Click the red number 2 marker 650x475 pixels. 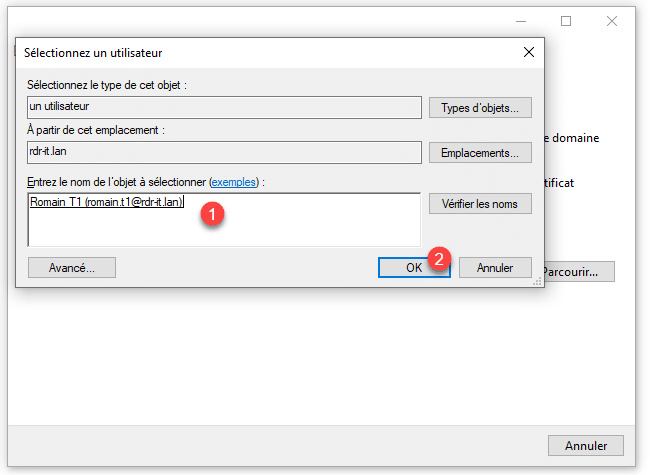click(439, 258)
